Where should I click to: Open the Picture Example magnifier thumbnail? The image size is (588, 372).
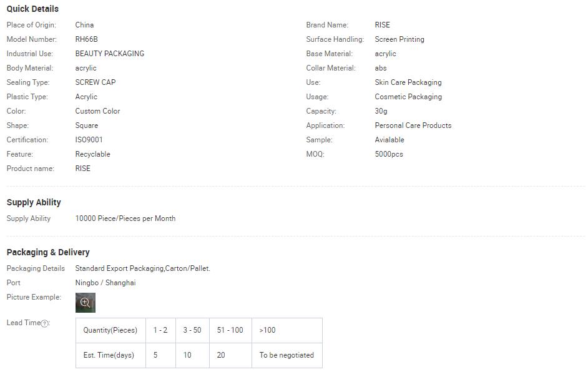coord(85,302)
